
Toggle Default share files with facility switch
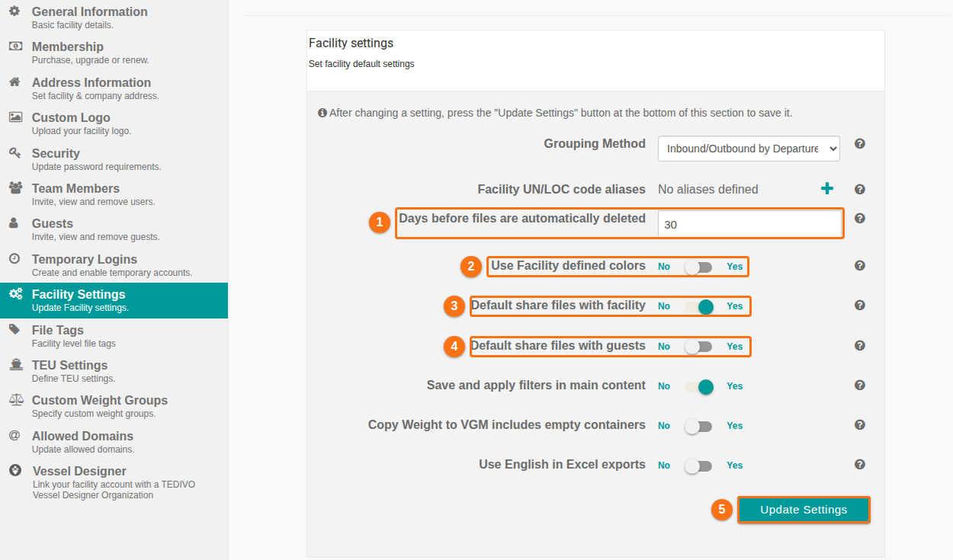pyautogui.click(x=698, y=306)
